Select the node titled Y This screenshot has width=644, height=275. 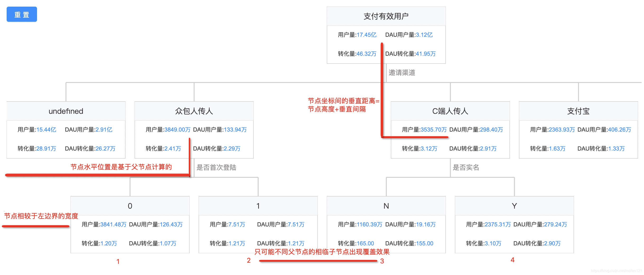click(x=514, y=206)
